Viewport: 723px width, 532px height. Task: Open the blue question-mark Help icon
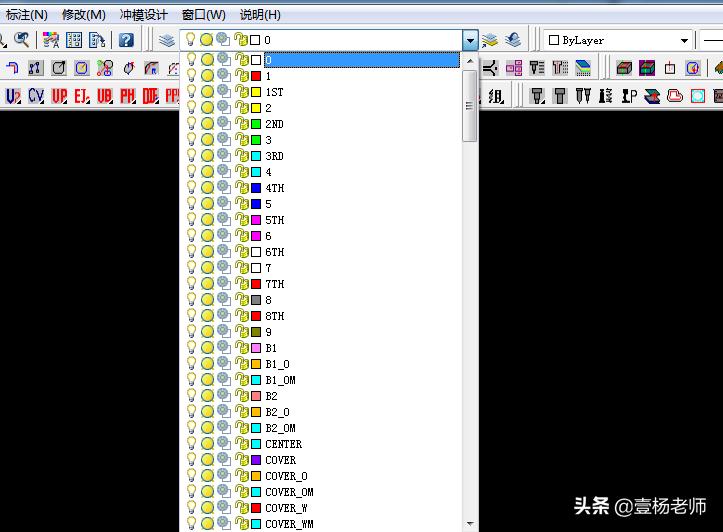126,41
